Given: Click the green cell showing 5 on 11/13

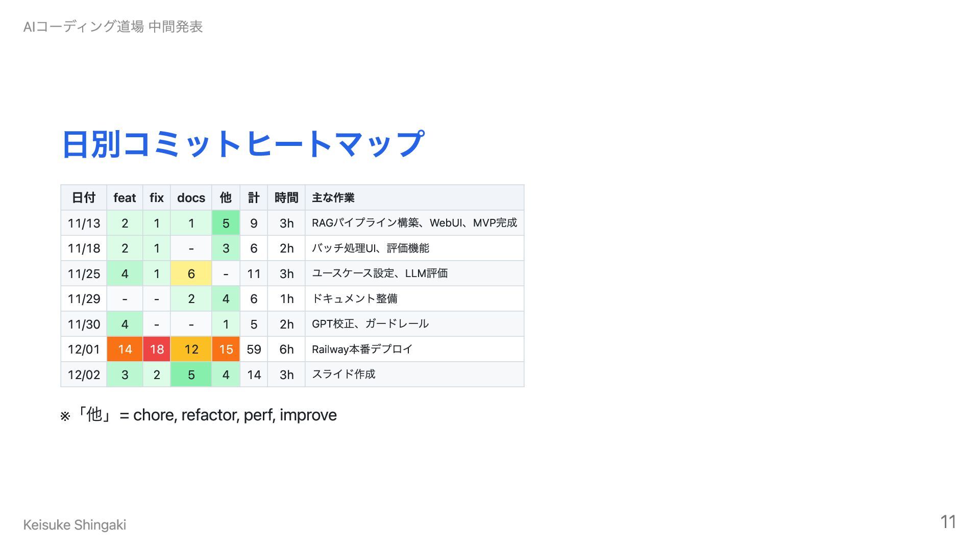Looking at the screenshot, I should [226, 223].
